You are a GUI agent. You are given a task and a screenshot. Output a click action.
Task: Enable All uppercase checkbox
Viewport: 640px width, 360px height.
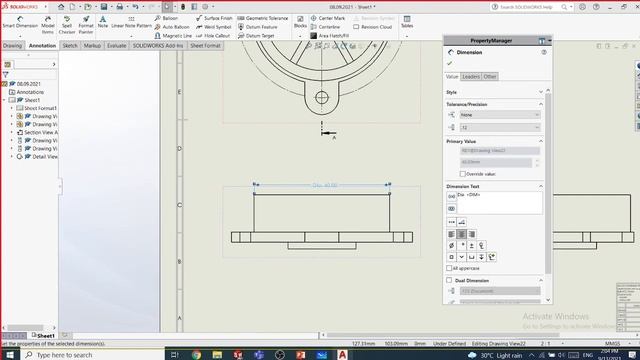tap(449, 268)
